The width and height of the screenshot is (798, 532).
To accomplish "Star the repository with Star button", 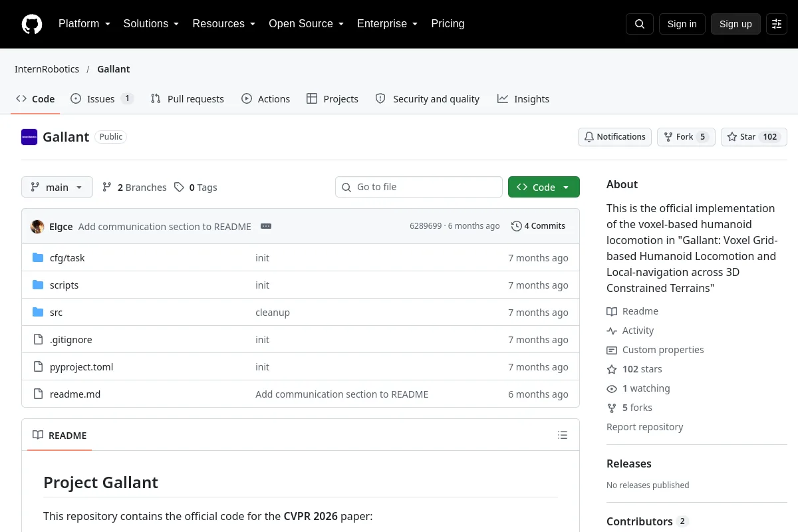I will 754,137.
